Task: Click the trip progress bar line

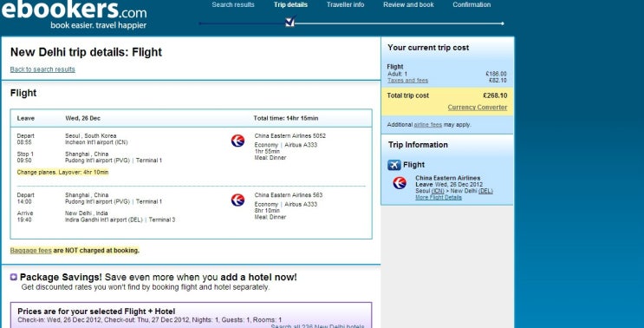Action: pyautogui.click(x=351, y=23)
